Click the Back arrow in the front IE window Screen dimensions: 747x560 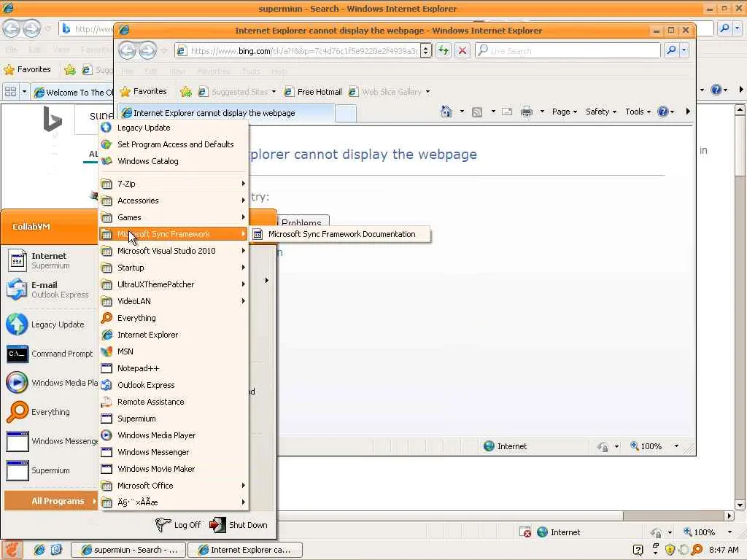click(x=128, y=50)
